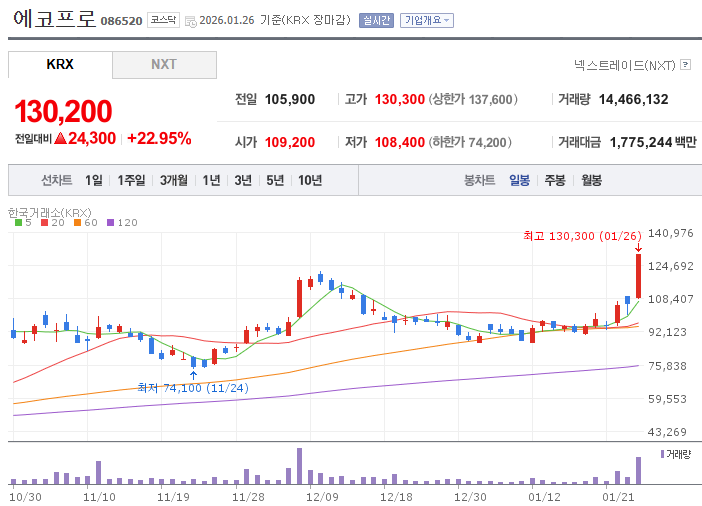702x506 pixels.
Task: Click the 선차트 line chart label
Action: coord(56,180)
